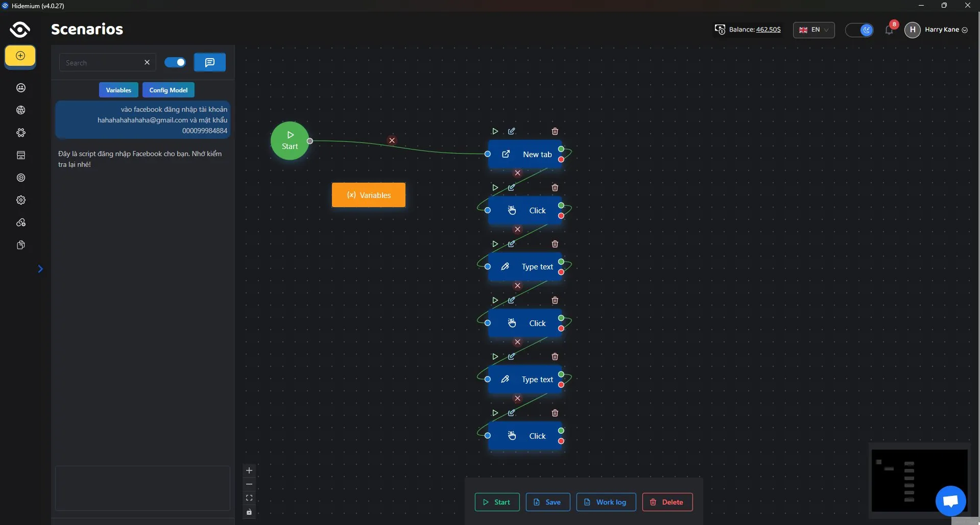Screen dimensions: 980x525
Task: Open the Config Model tab
Action: coord(168,90)
